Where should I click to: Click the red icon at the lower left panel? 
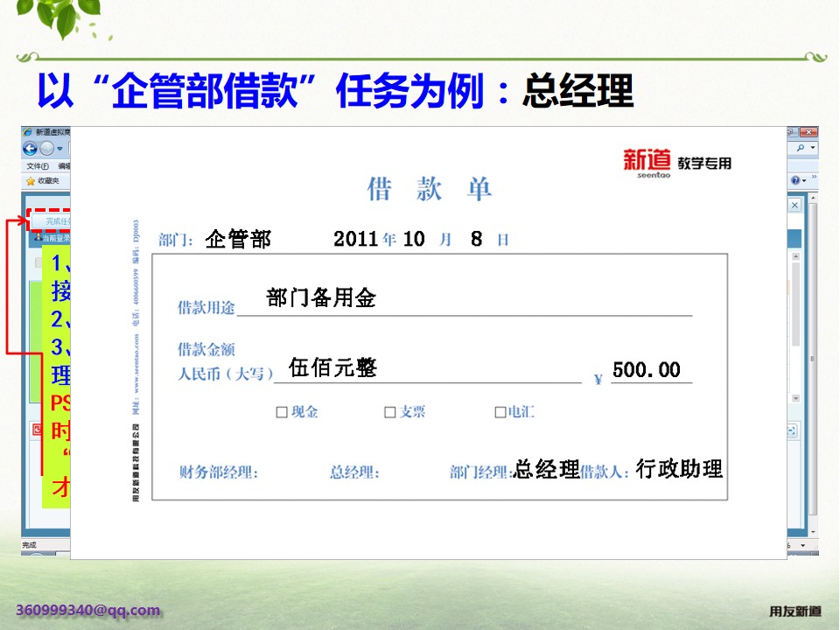coord(37,430)
